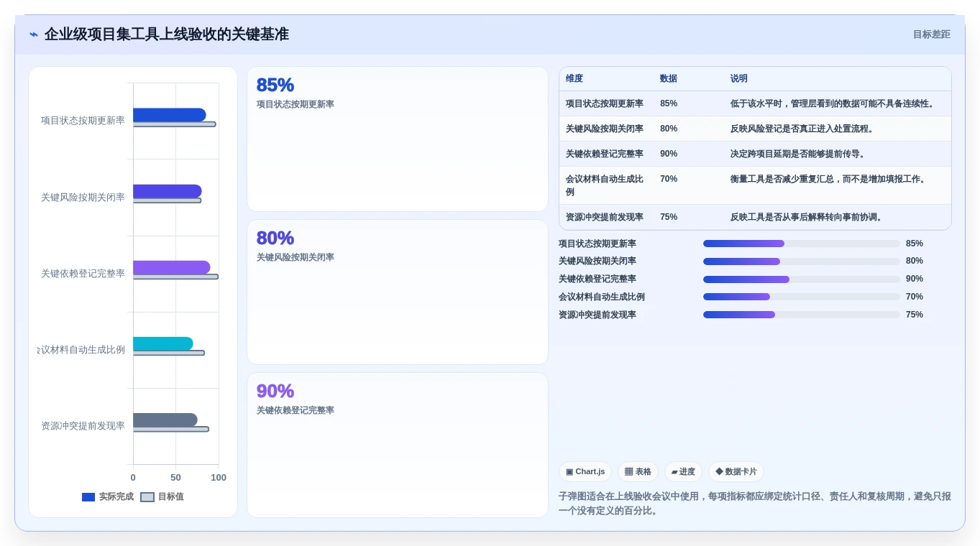Click the gray bar for 资源冲突提前发现率
The image size is (980, 546).
[165, 420]
